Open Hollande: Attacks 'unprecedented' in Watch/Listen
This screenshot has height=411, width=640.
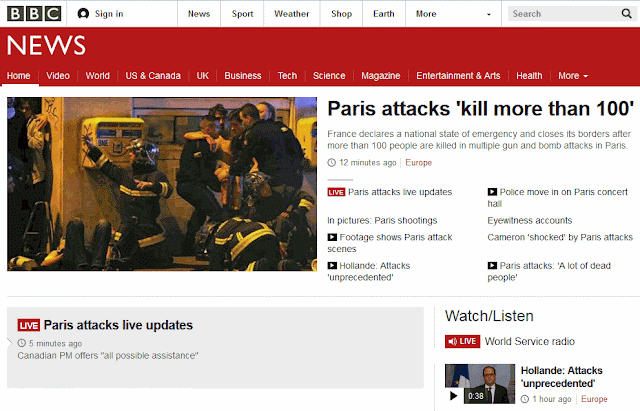562,377
